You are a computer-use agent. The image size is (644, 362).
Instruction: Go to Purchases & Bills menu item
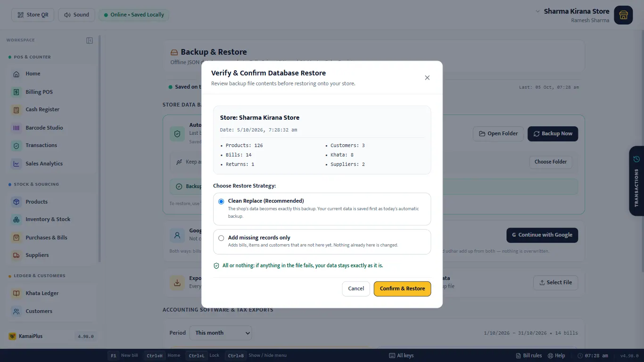click(52, 238)
